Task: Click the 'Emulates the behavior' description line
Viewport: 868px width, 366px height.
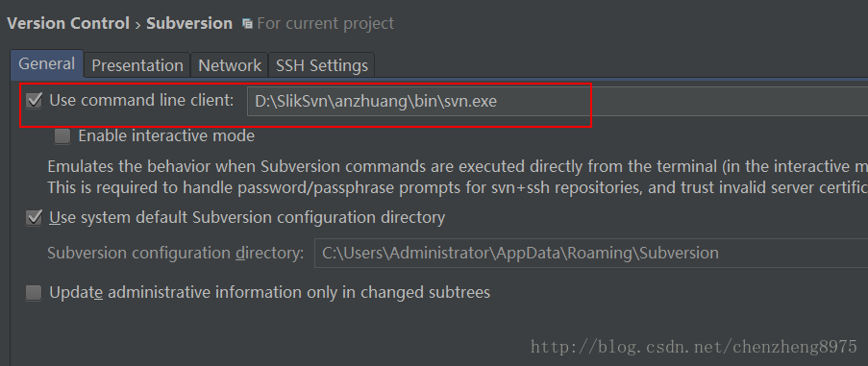Action: [458, 166]
